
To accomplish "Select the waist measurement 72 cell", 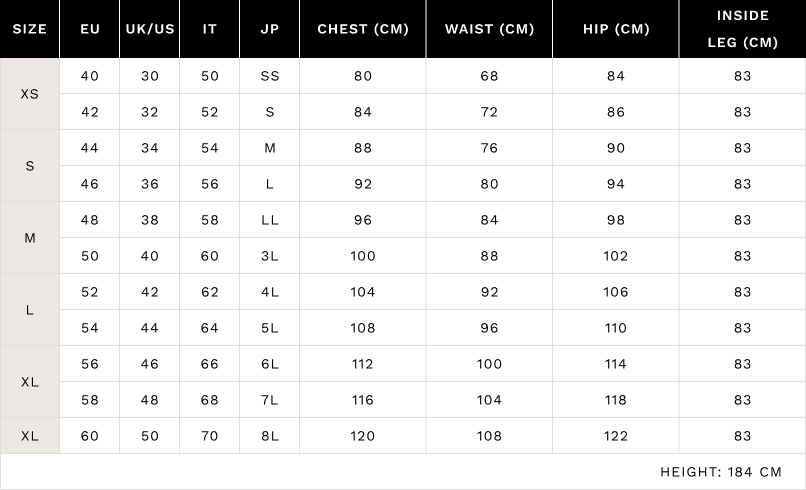I will coord(489,112).
